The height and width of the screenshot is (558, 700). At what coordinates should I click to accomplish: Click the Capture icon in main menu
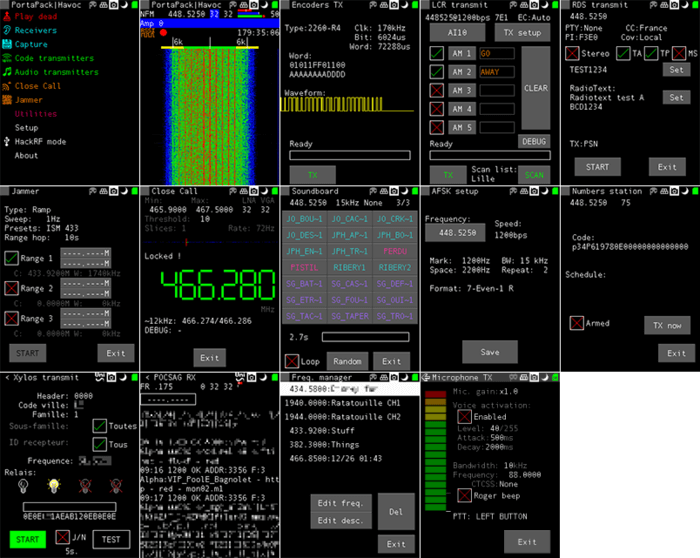pyautogui.click(x=7, y=45)
